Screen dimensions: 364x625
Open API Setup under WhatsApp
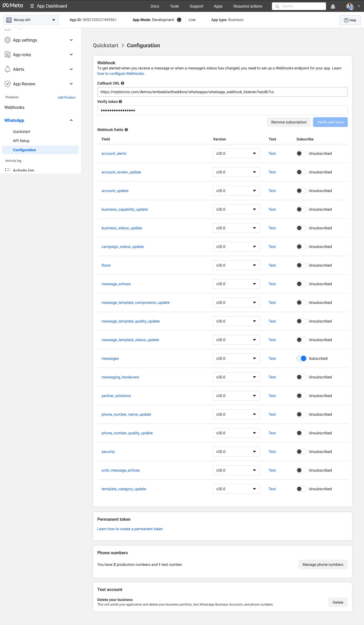21,141
